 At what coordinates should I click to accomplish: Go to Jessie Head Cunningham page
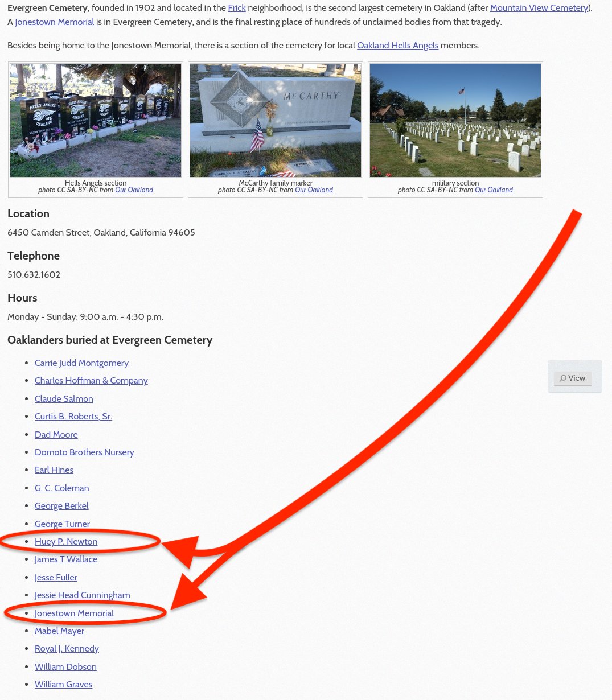click(83, 595)
